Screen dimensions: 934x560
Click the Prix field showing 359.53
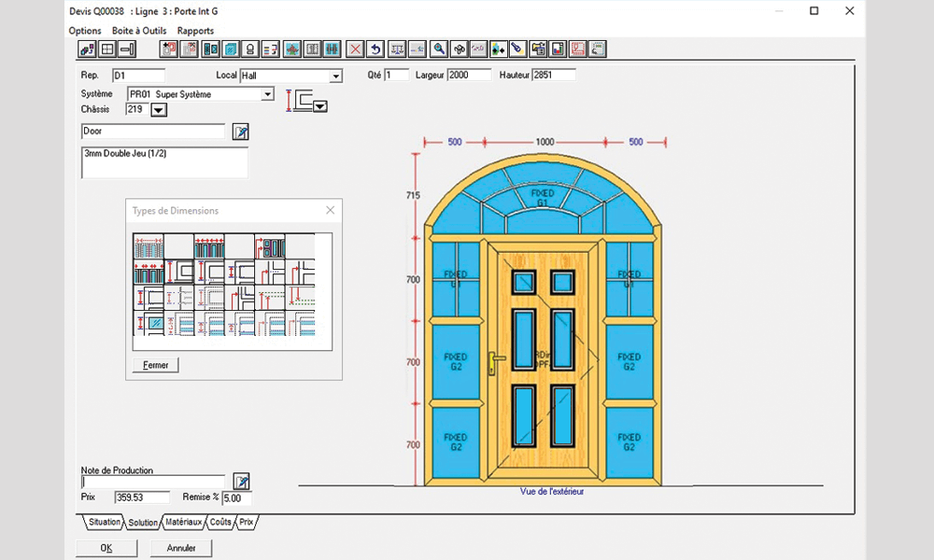click(x=142, y=497)
